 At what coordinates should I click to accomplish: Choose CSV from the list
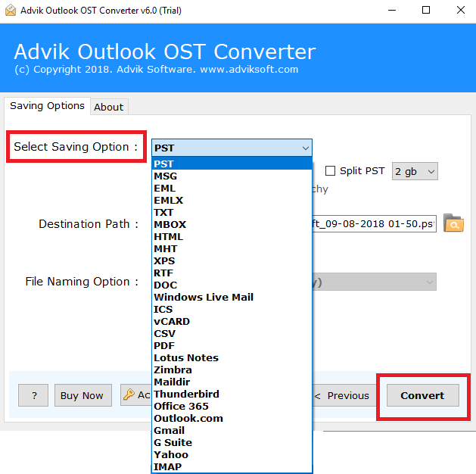point(232,333)
